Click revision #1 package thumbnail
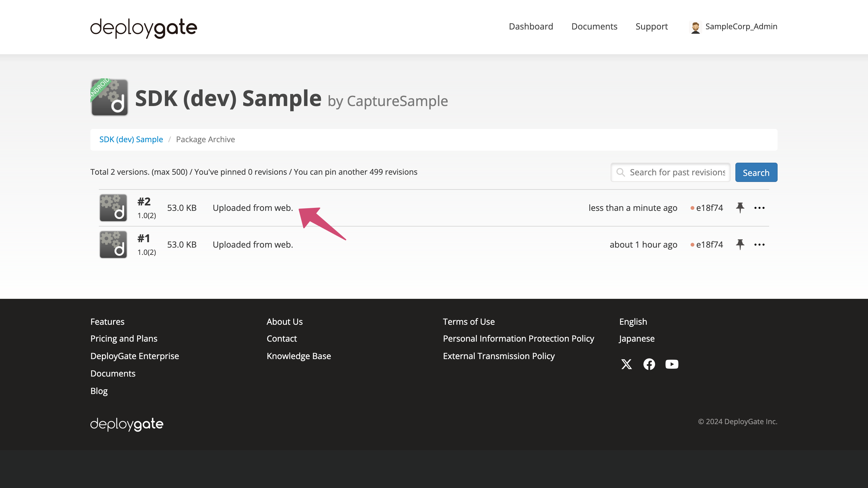868x488 pixels. click(x=113, y=244)
